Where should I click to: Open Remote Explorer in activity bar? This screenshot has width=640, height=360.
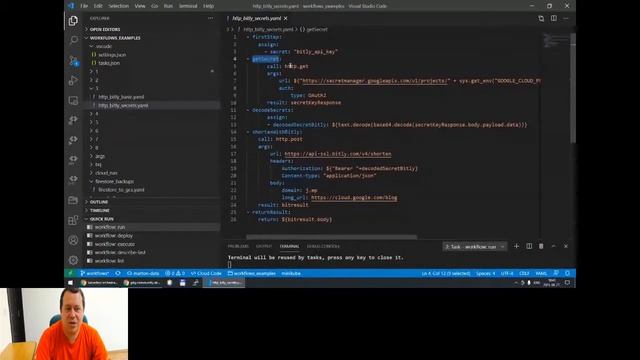(73, 100)
